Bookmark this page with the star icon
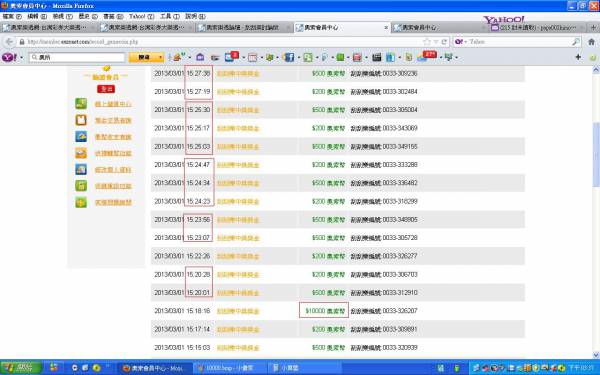Viewport: 600px width, 375px height. 427,42
